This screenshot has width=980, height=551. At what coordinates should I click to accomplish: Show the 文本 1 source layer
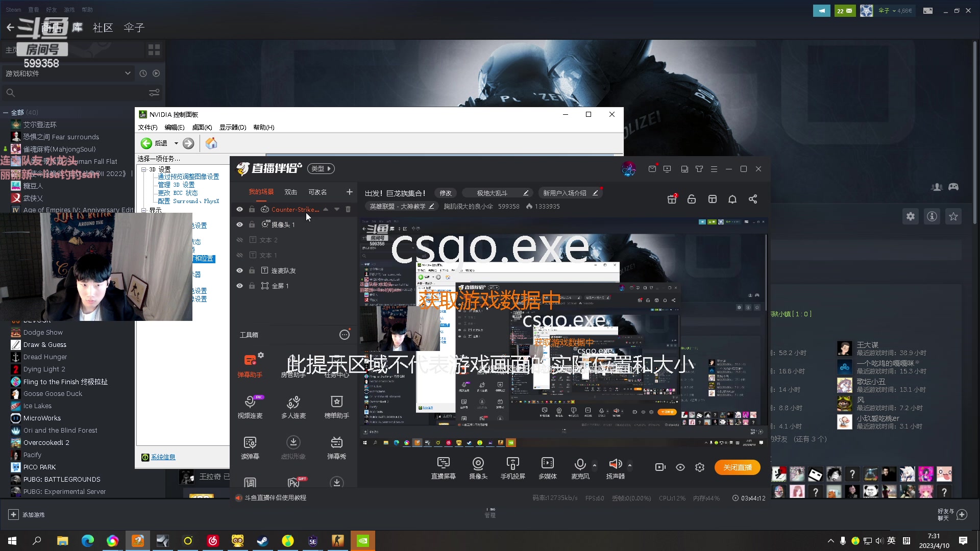[239, 255]
